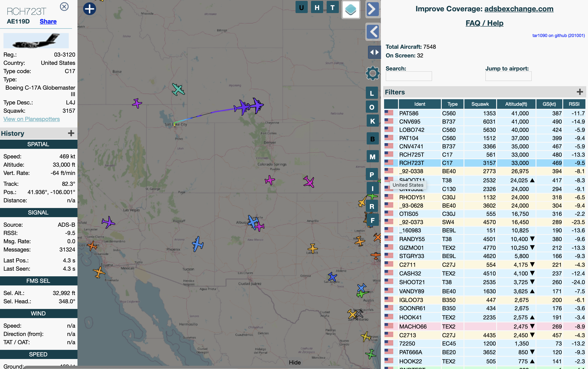Toggle the B map option button
The image size is (588, 369).
point(373,139)
